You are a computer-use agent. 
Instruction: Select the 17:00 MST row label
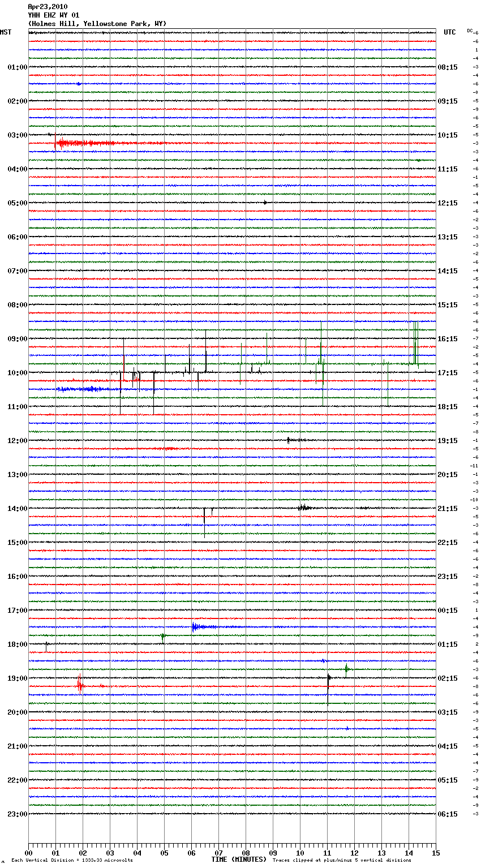(x=17, y=611)
